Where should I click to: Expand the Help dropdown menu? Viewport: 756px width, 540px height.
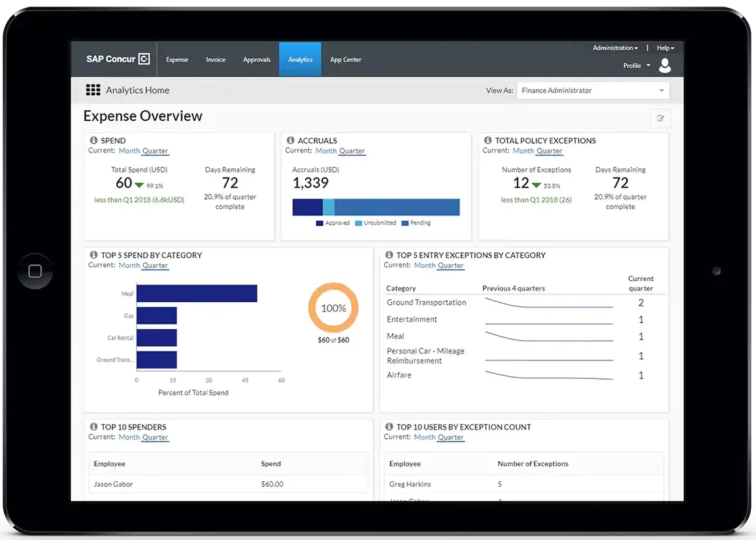665,48
